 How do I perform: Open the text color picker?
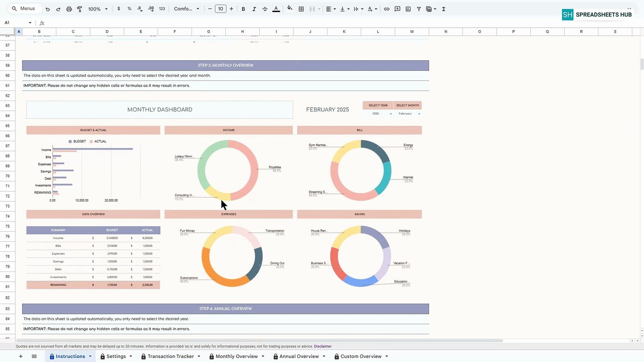(x=276, y=9)
